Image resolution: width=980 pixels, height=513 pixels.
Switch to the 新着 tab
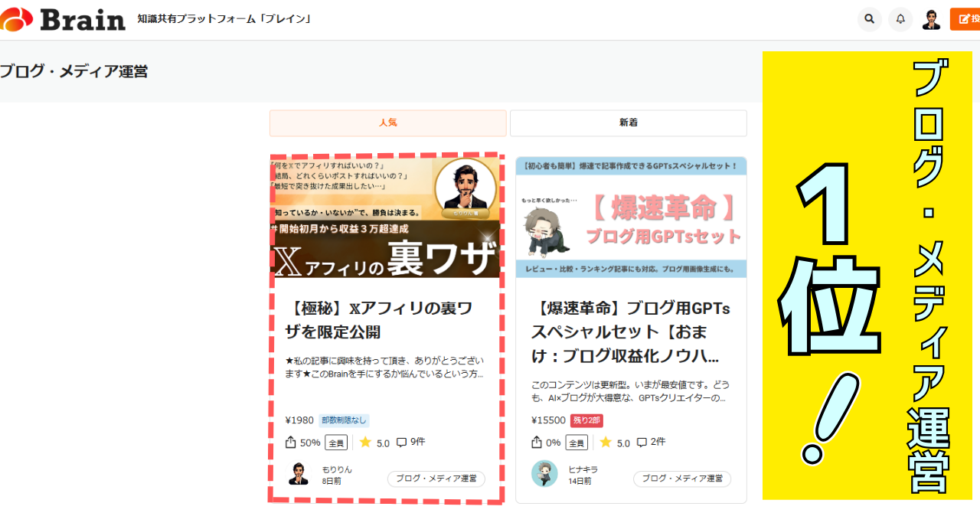tap(629, 123)
